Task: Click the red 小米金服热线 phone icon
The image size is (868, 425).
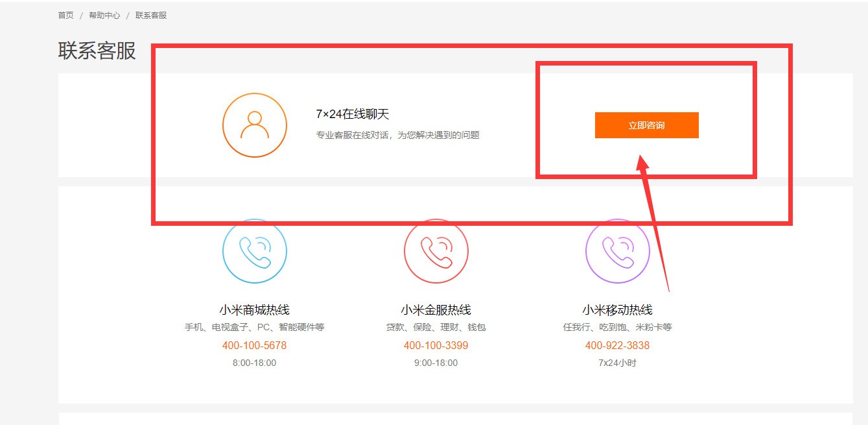Action: coord(436,251)
